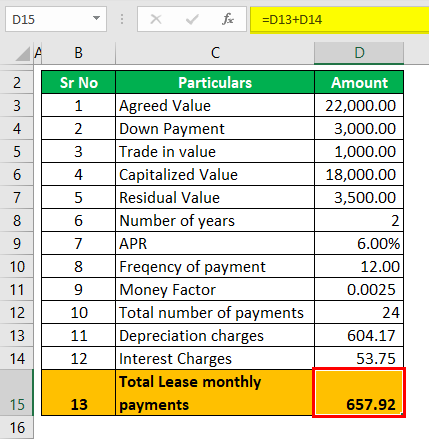Click the 'Depreciation charges' cell
This screenshot has height=439, width=429.
[x=215, y=335]
